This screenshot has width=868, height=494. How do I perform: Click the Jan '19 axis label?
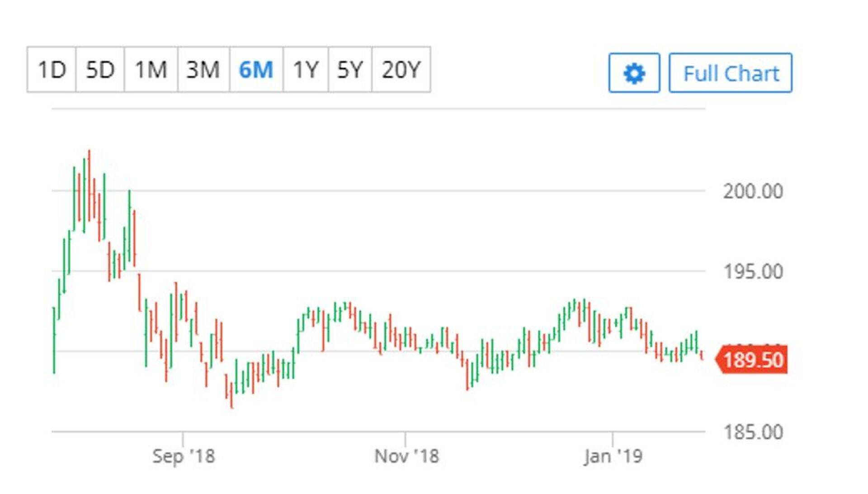point(613,456)
